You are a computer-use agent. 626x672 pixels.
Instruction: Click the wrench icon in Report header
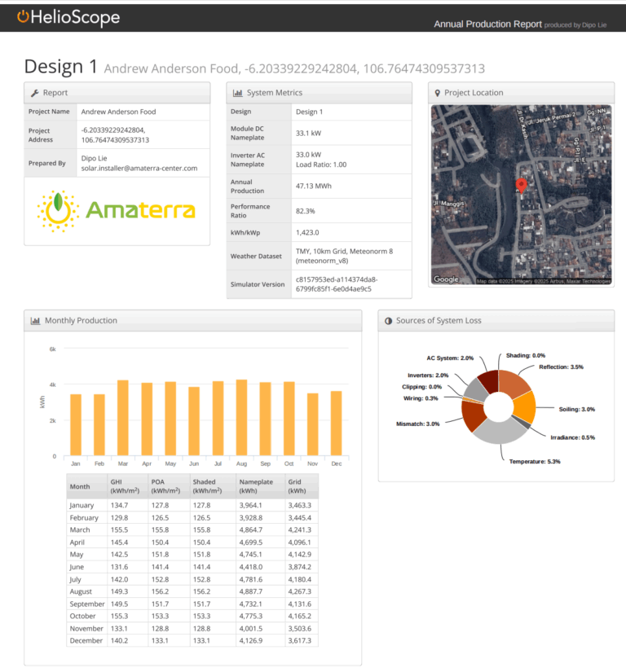pyautogui.click(x=34, y=93)
